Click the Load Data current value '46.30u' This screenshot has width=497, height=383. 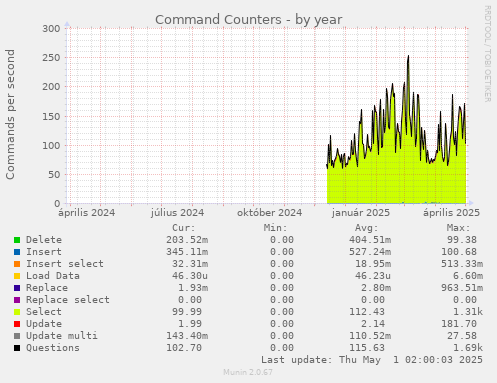coord(190,276)
